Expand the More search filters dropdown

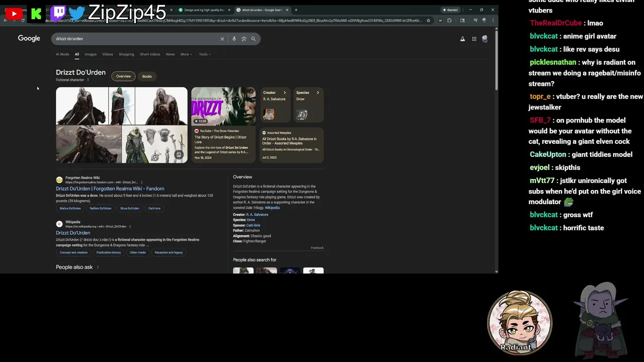(186, 54)
